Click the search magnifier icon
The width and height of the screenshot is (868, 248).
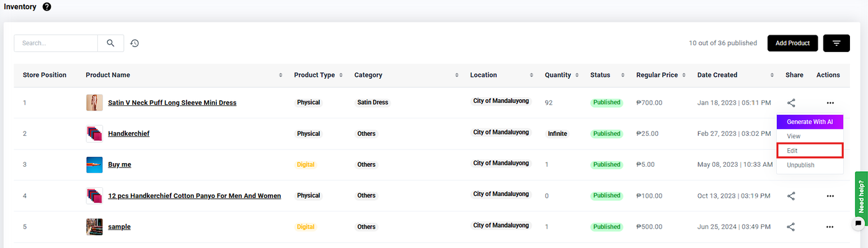pyautogui.click(x=110, y=43)
